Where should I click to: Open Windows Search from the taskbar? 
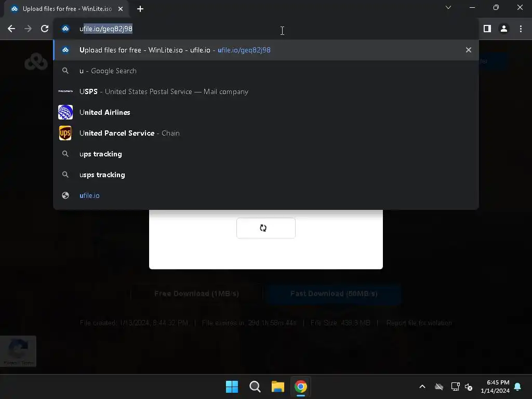[255, 387]
